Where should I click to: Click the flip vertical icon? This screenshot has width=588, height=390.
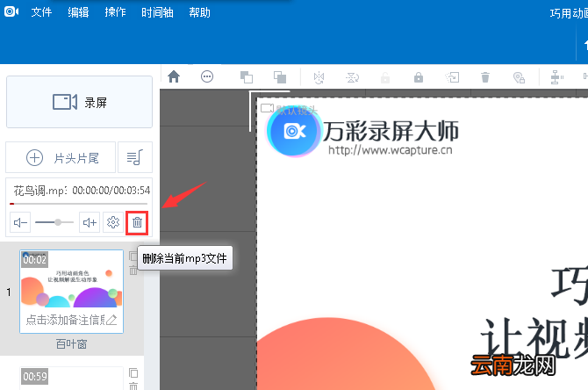352,77
